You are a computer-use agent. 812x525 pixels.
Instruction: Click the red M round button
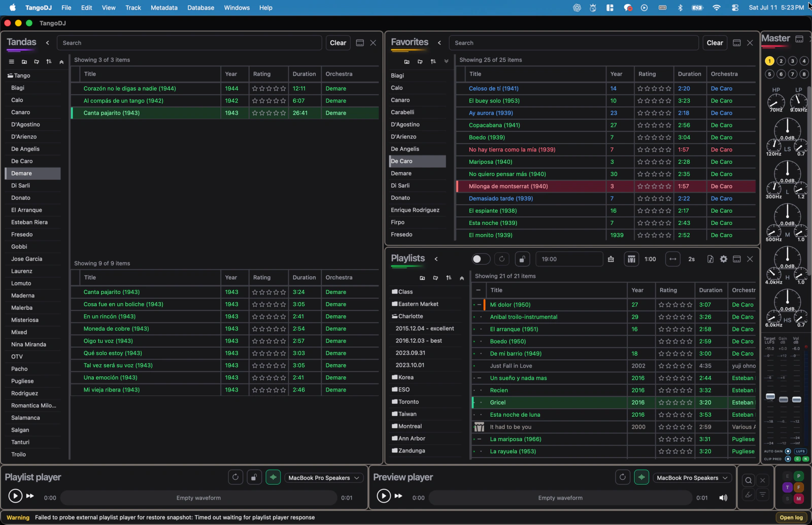799,499
